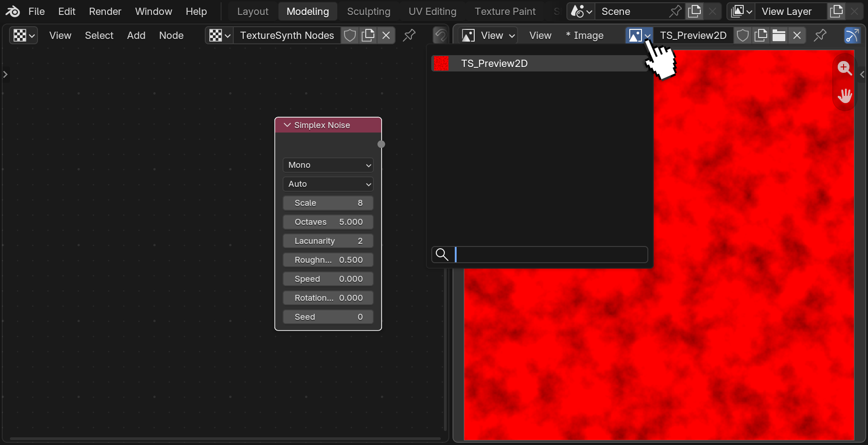Image resolution: width=868 pixels, height=445 pixels.
Task: Unlink the TS_Preview2D image
Action: [x=797, y=35]
